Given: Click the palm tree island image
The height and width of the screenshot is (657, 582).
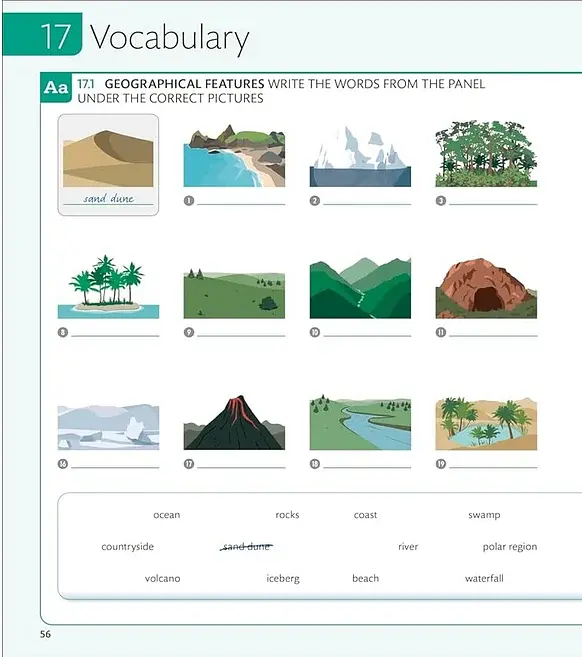Looking at the screenshot, I should (109, 287).
